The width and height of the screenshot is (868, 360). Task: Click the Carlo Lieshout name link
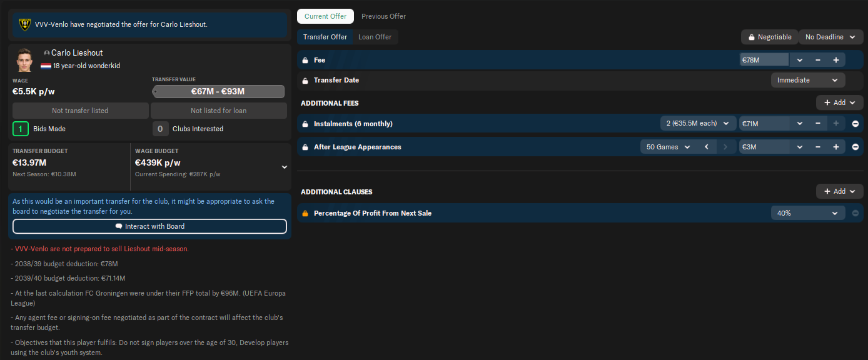tap(77, 53)
